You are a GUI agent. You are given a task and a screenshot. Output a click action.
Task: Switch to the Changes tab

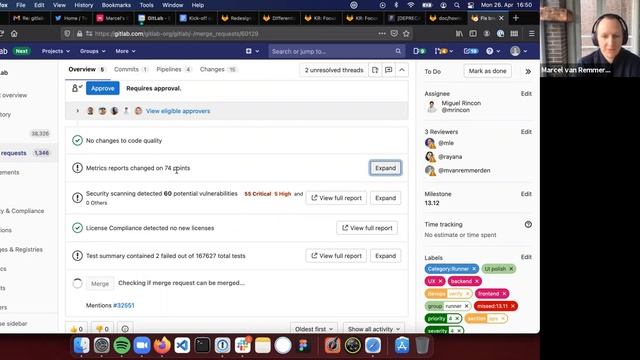coord(218,69)
